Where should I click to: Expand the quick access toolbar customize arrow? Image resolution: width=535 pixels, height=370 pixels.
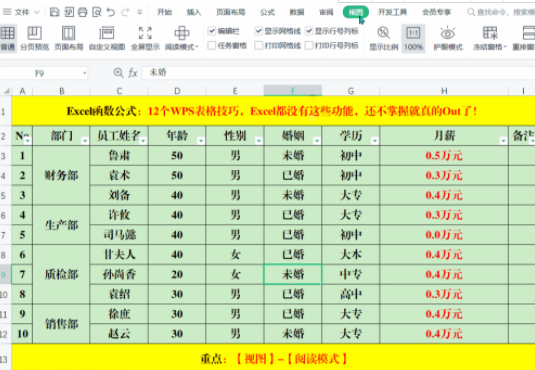click(x=140, y=12)
